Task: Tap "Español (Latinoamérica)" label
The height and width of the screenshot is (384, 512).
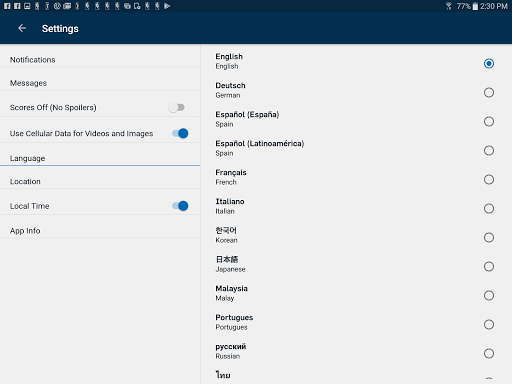Action: click(x=260, y=144)
